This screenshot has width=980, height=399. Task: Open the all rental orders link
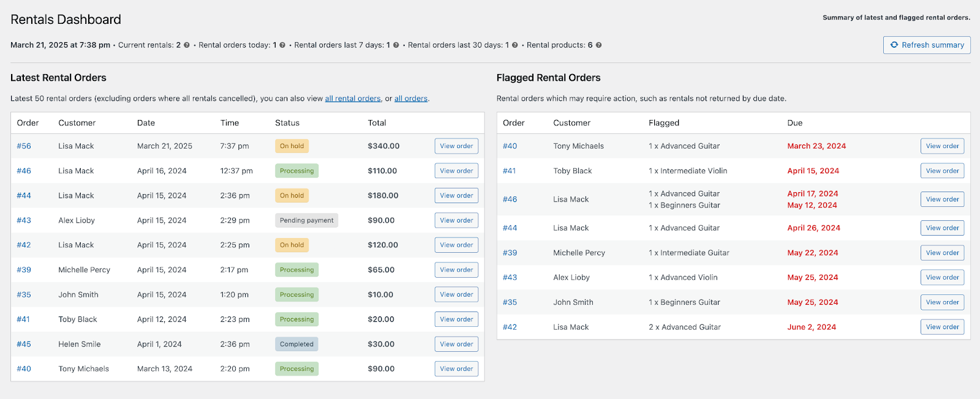pyautogui.click(x=353, y=99)
